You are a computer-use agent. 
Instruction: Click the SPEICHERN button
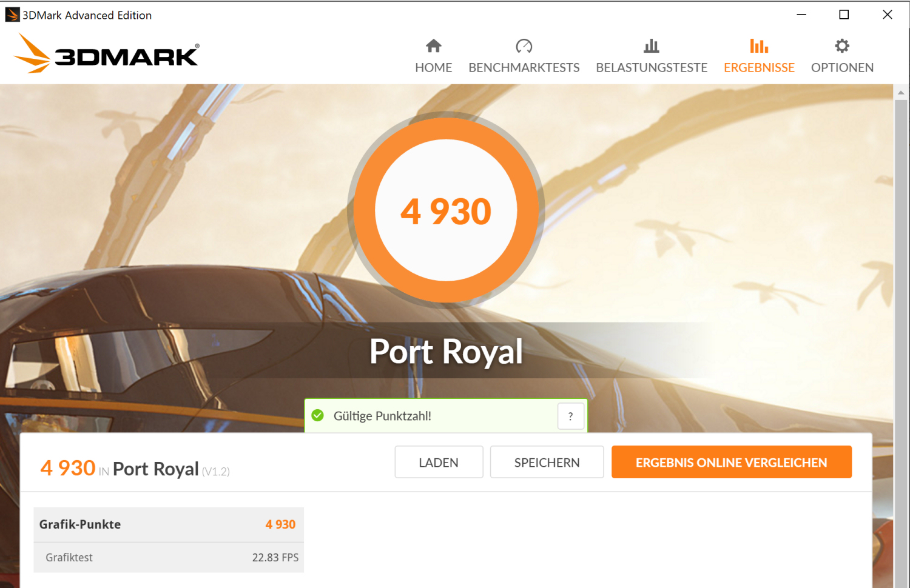point(547,462)
